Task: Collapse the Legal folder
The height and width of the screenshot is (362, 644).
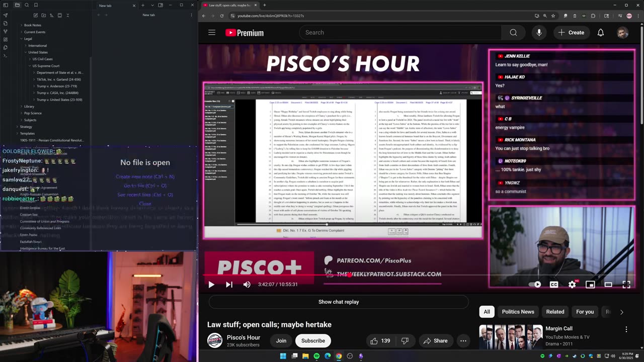Action: 28,39
